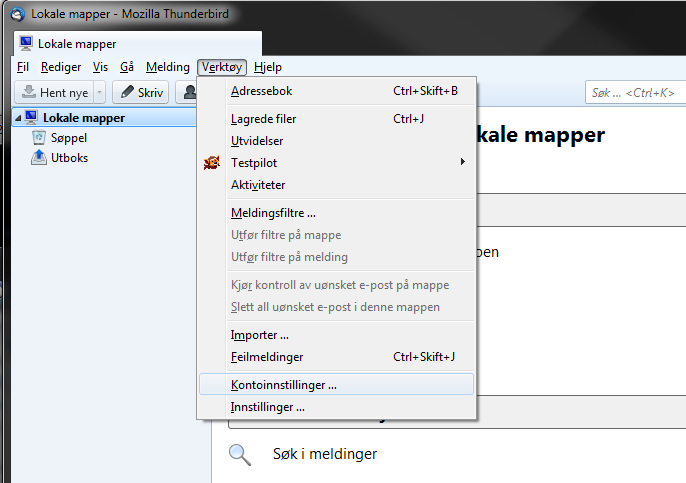
Task: Open the Hent nye dropdown arrow
Action: point(99,92)
